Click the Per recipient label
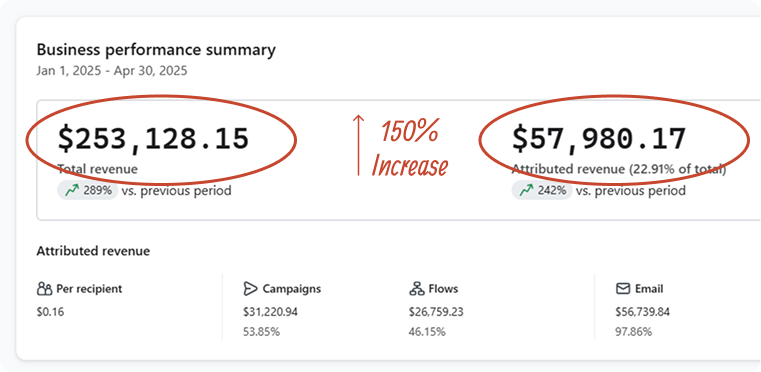The image size is (761, 372). pos(89,289)
